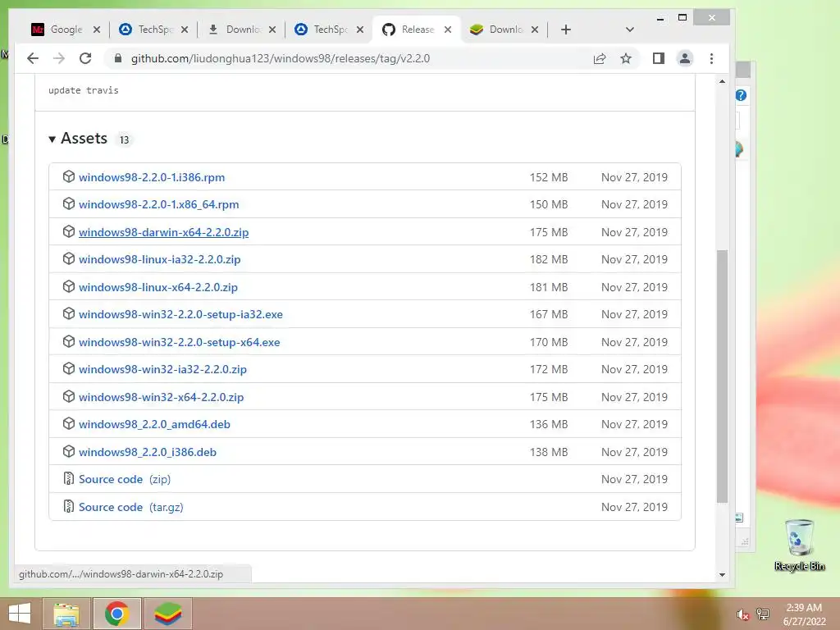This screenshot has width=840, height=630.
Task: Download windows98-win32-ia32-2.2.0.zip
Action: click(x=163, y=370)
